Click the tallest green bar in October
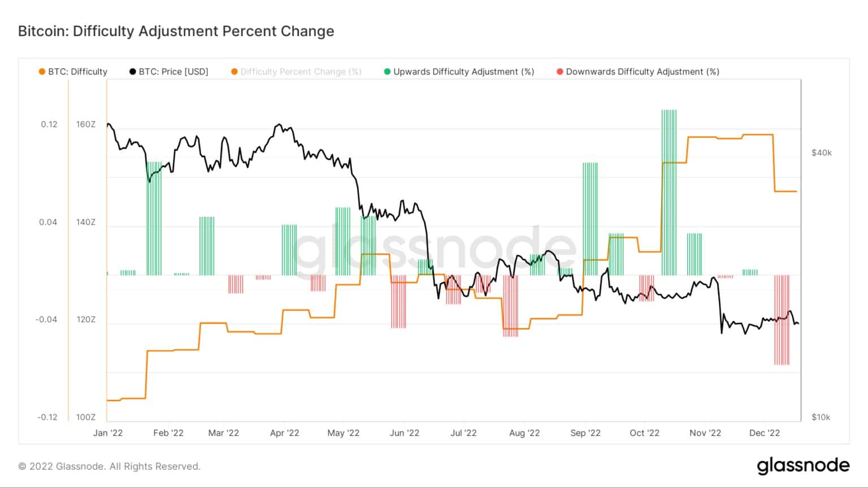The image size is (868, 488). pos(669,192)
